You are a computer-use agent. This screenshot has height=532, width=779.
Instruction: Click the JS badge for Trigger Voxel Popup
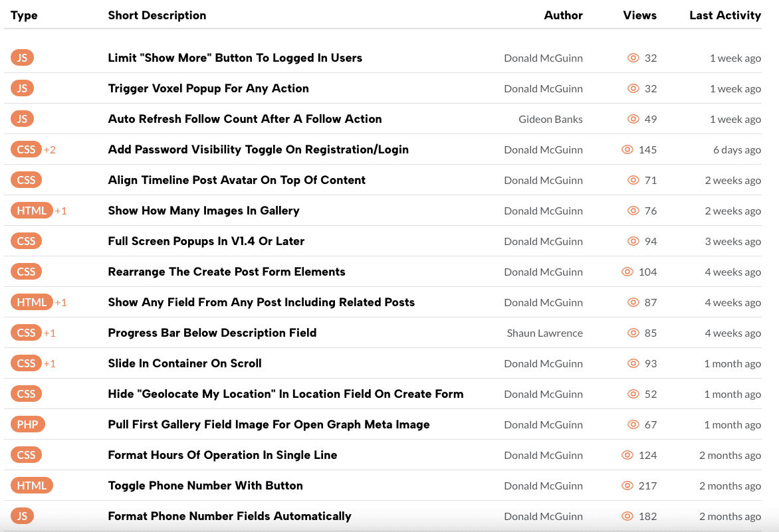click(22, 88)
